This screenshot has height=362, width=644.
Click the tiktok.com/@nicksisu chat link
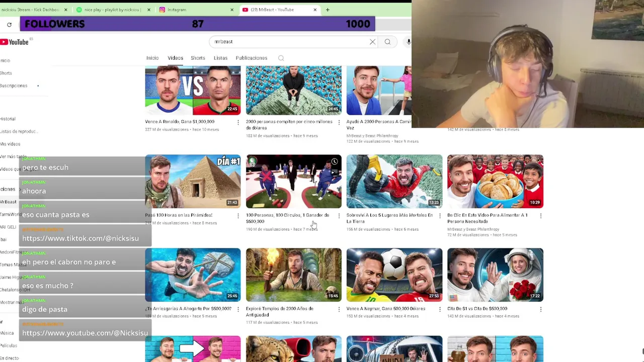(x=80, y=238)
